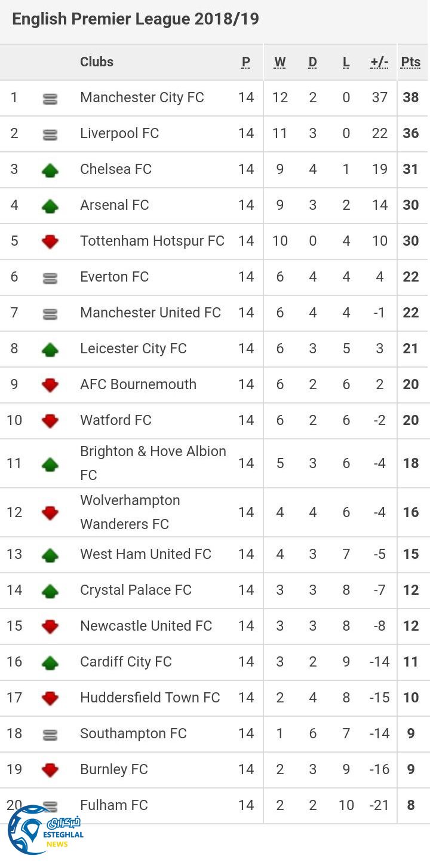430x868 pixels.
Task: Click the P played column header
Action: tap(246, 62)
